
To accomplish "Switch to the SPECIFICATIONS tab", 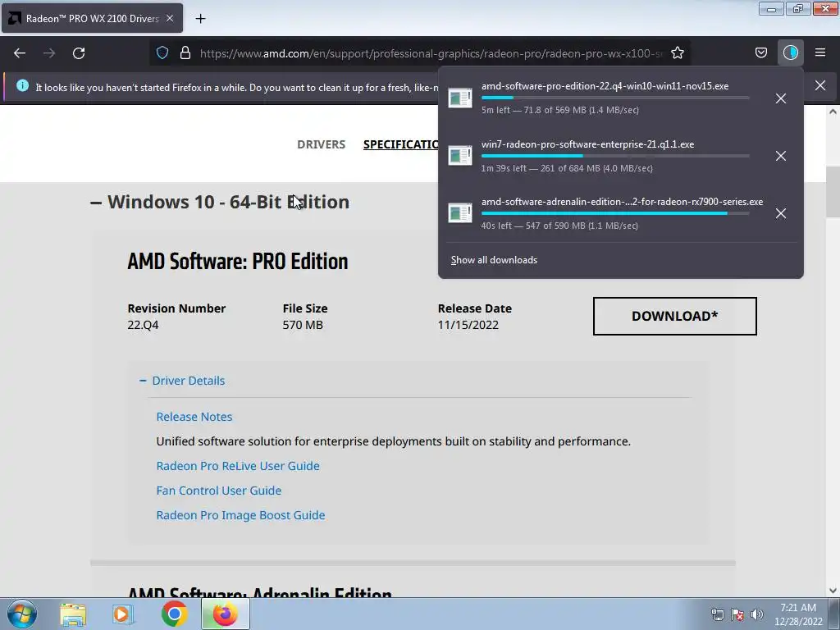I will pyautogui.click(x=400, y=144).
